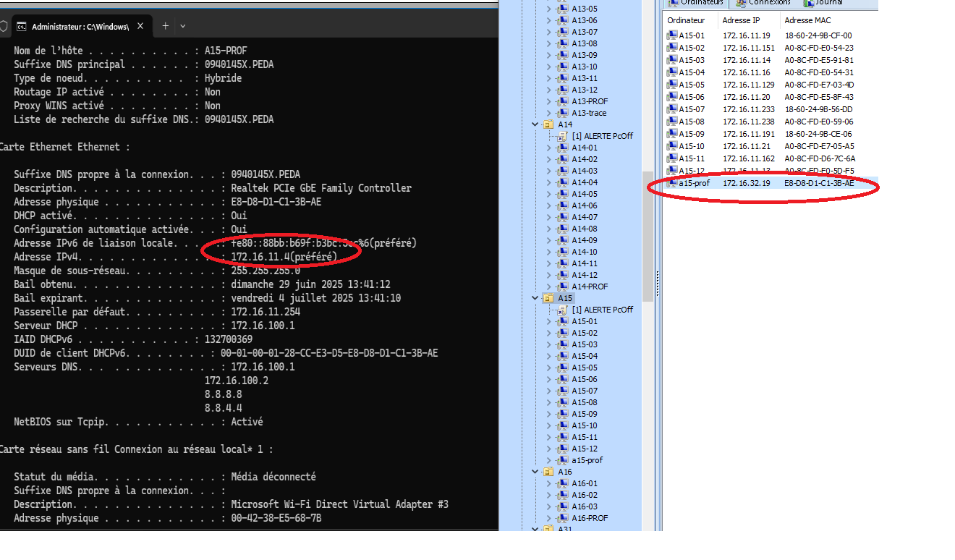
Task: Click the terminal icon on the Administrateur tab
Action: pyautogui.click(x=22, y=26)
